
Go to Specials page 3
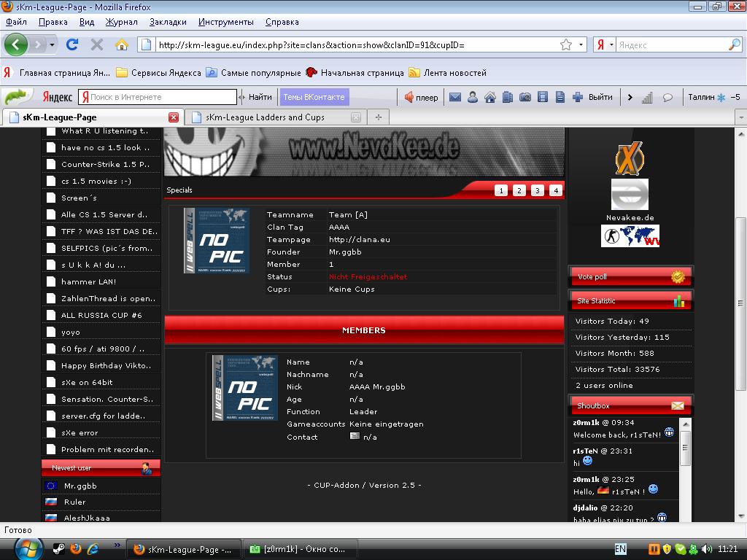tap(538, 190)
